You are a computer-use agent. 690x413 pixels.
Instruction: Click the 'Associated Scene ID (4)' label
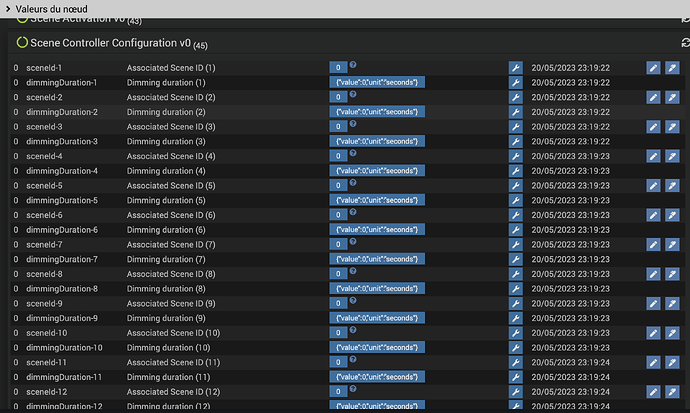[x=171, y=156]
